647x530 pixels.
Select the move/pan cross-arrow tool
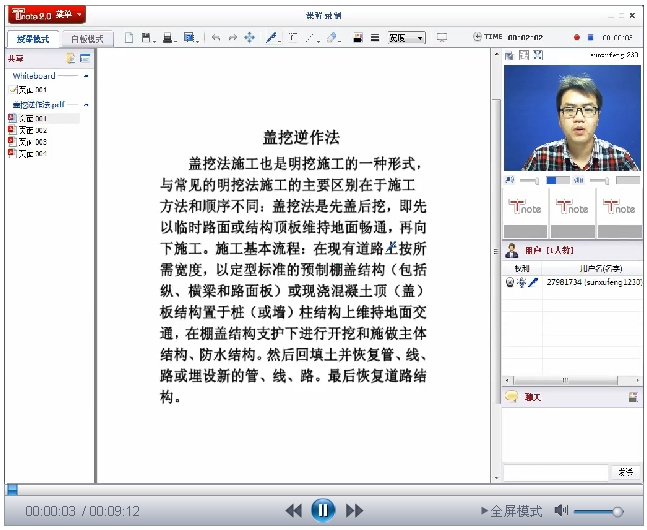pos(249,38)
